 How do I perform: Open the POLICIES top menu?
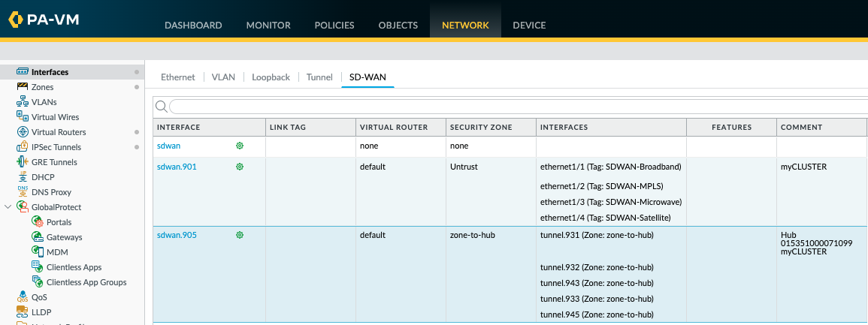[334, 26]
